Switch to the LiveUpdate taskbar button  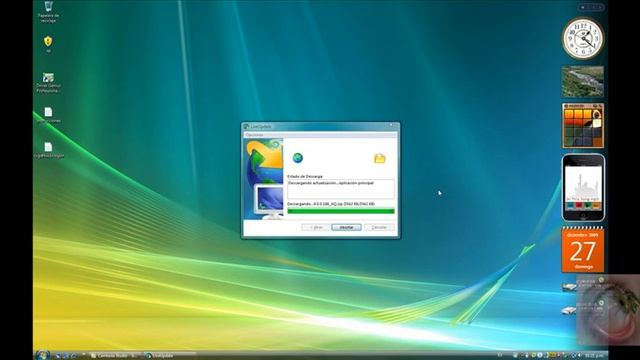point(169,356)
